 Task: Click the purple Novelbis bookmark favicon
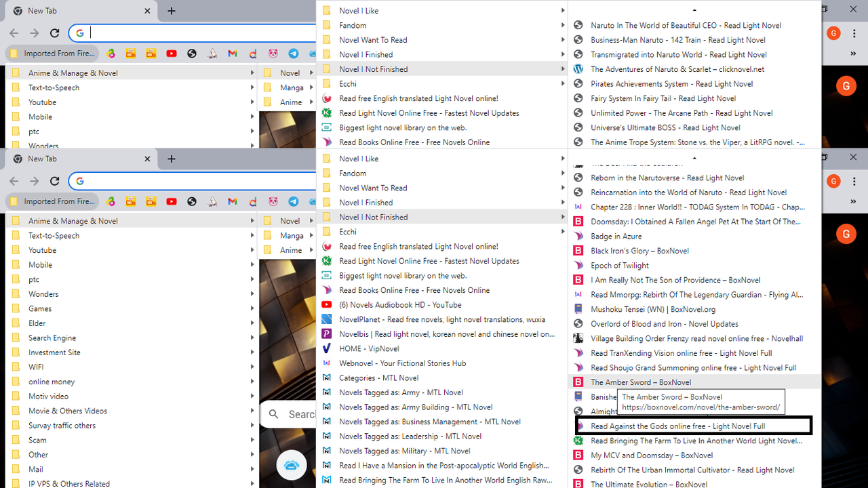click(326, 334)
